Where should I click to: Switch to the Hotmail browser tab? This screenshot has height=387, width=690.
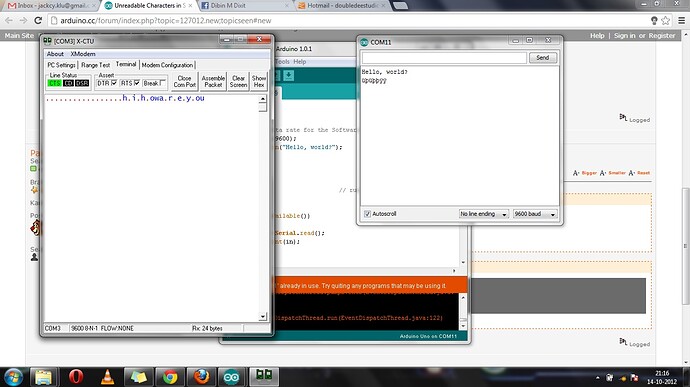341,6
